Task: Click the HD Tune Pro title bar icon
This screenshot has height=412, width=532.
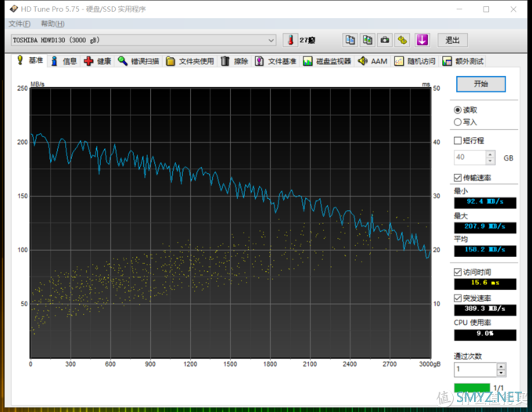Action: pyautogui.click(x=14, y=9)
